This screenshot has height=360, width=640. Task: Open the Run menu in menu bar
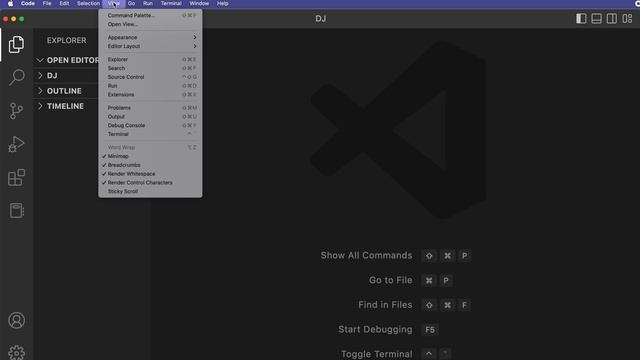148,3
